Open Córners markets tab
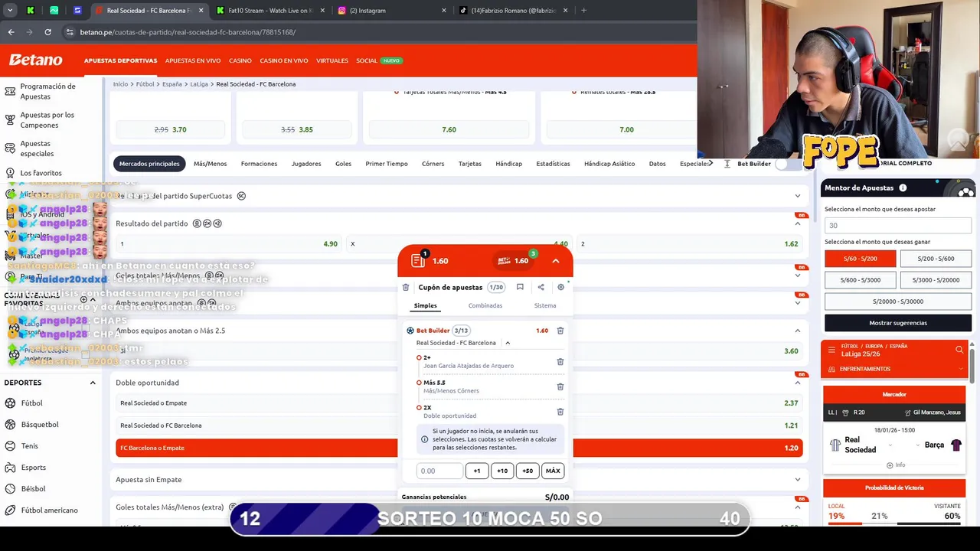This screenshot has width=980, height=551. coord(433,164)
